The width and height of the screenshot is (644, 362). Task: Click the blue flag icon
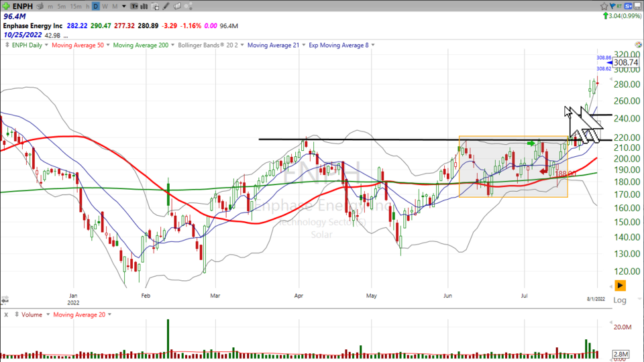tap(612, 6)
